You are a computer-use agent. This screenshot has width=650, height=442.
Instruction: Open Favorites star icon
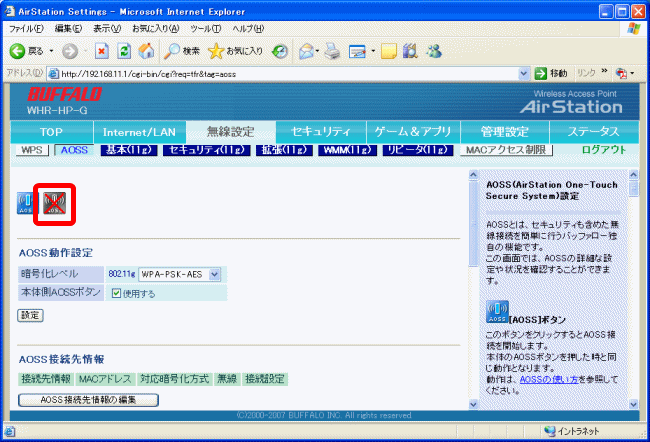216,51
